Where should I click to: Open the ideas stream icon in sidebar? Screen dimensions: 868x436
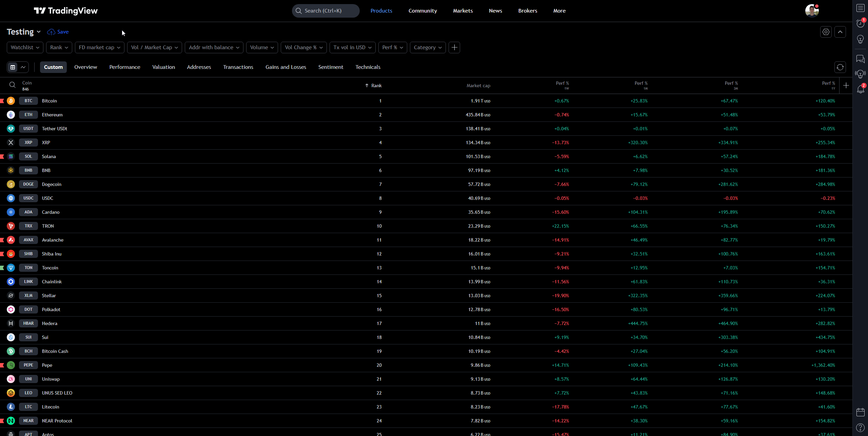861,74
